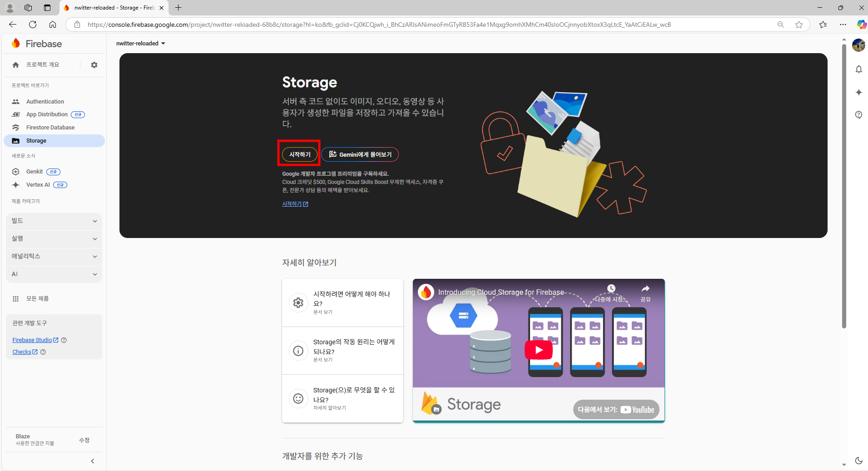Screen dimensions: 868x471
Task: Toggle dark mode moon icon
Action: (x=858, y=461)
